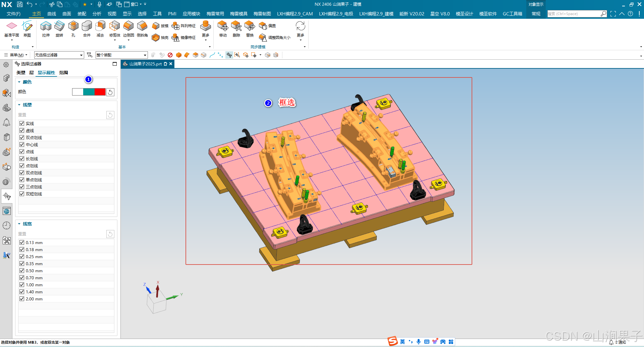
Task: Toggle the 三点划线 checkbox
Action: [x=22, y=187]
